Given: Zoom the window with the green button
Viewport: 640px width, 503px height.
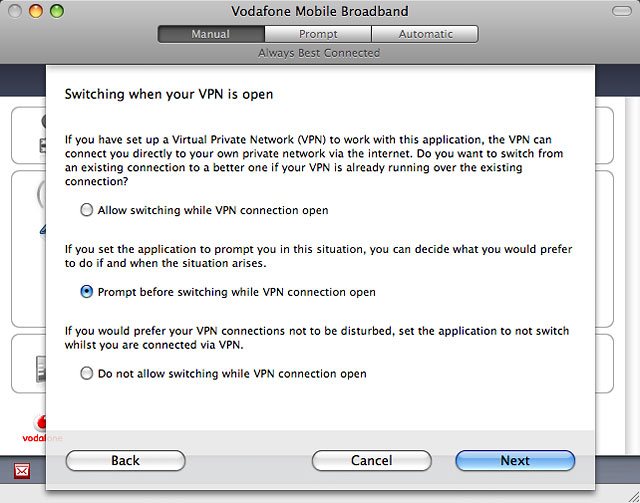Looking at the screenshot, I should (x=58, y=12).
